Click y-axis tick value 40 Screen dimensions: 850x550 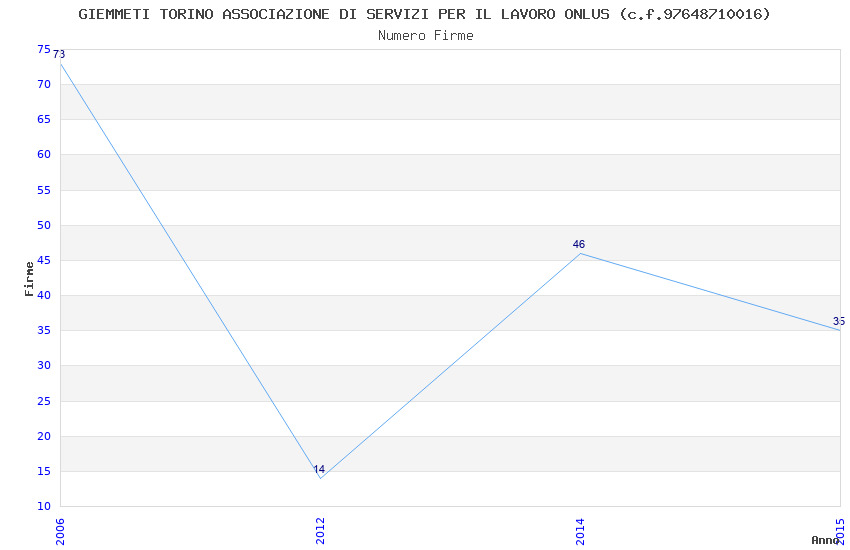(x=44, y=295)
